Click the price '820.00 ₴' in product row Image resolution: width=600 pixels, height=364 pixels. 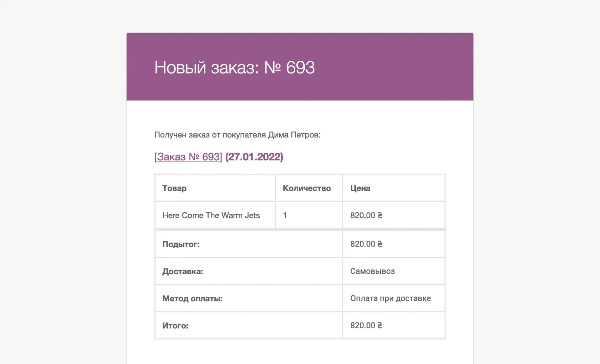pyautogui.click(x=367, y=215)
